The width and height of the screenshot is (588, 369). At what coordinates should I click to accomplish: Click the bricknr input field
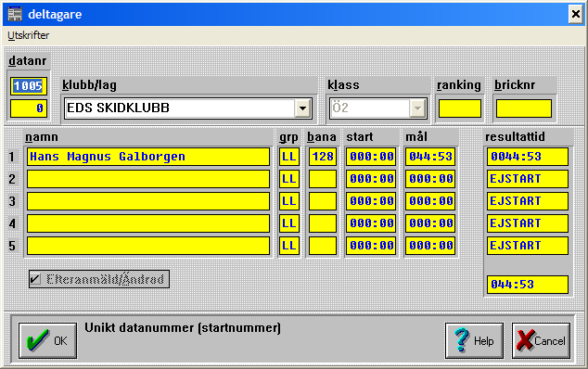(524, 108)
